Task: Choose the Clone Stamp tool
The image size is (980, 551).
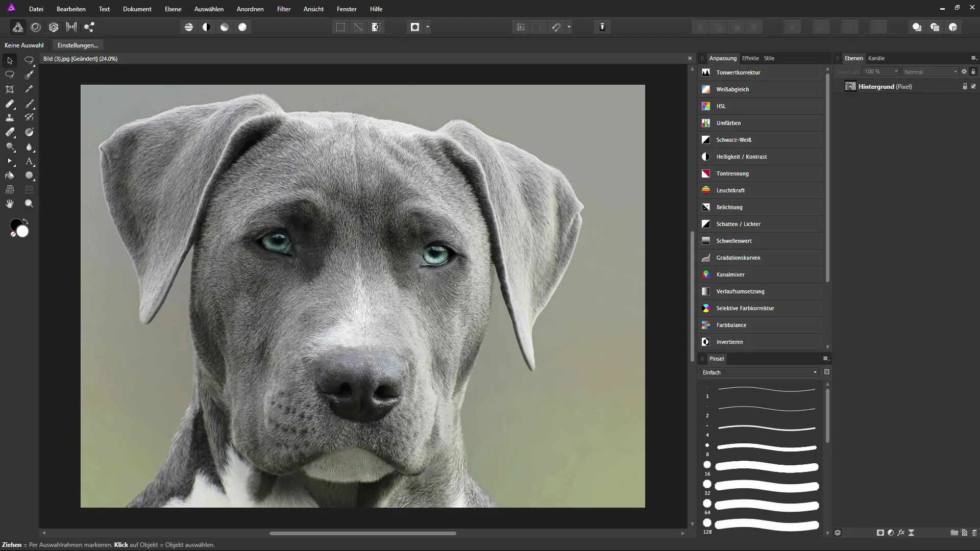Action: point(10,118)
